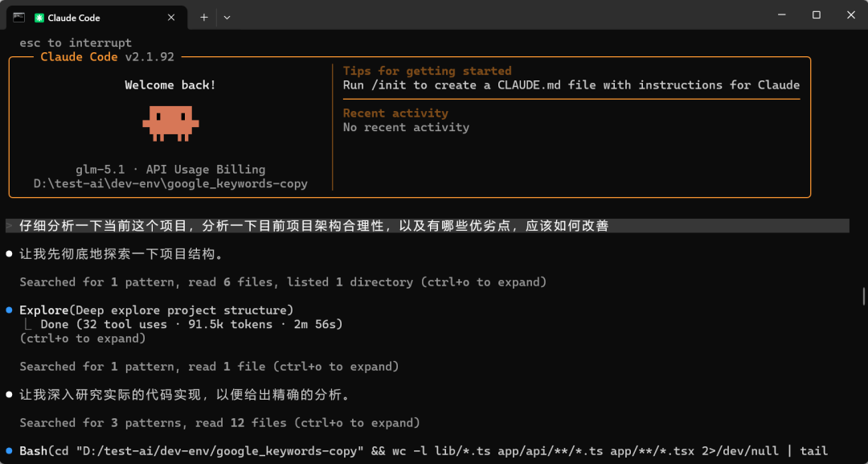Screen dimensions: 868x464
Task: Click the terminal vertical scrollbar thumb
Action: (863, 296)
